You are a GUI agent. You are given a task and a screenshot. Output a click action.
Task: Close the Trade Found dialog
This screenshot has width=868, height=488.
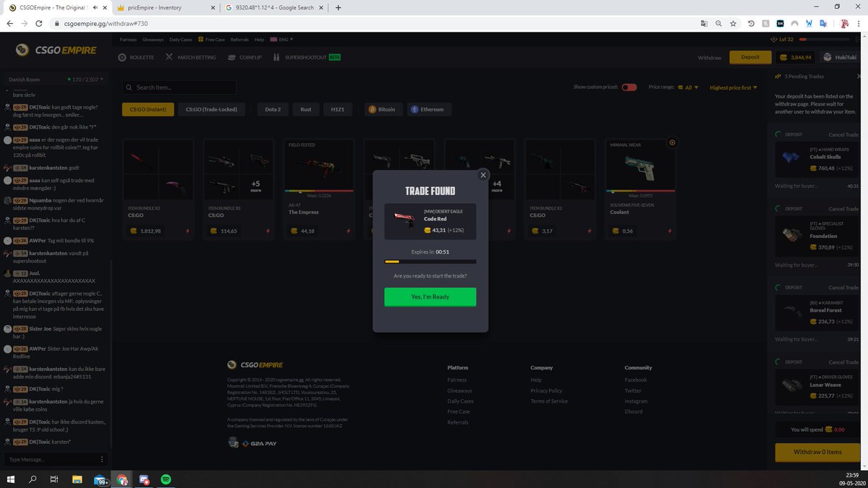pos(483,175)
